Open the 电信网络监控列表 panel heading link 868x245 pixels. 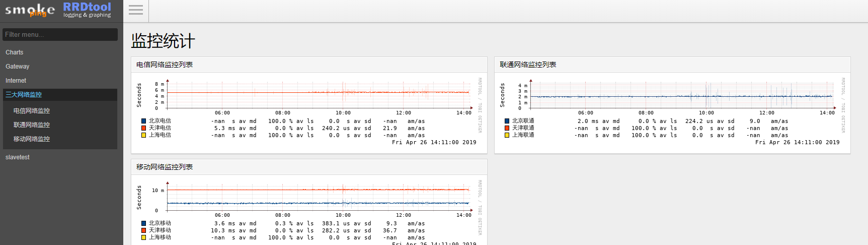tap(165, 65)
